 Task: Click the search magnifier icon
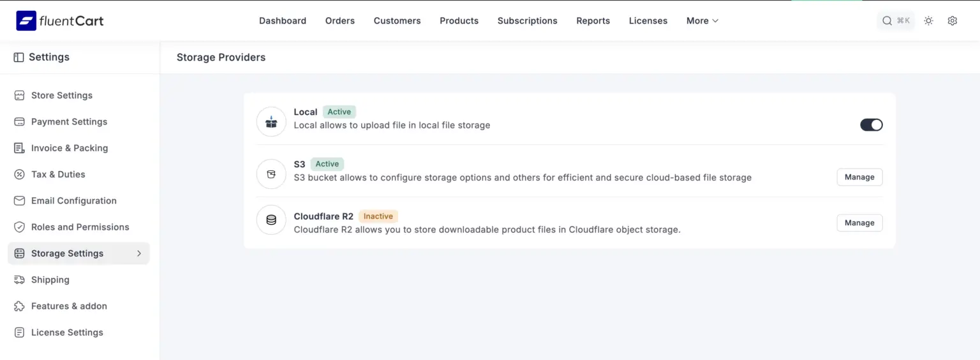tap(887, 20)
